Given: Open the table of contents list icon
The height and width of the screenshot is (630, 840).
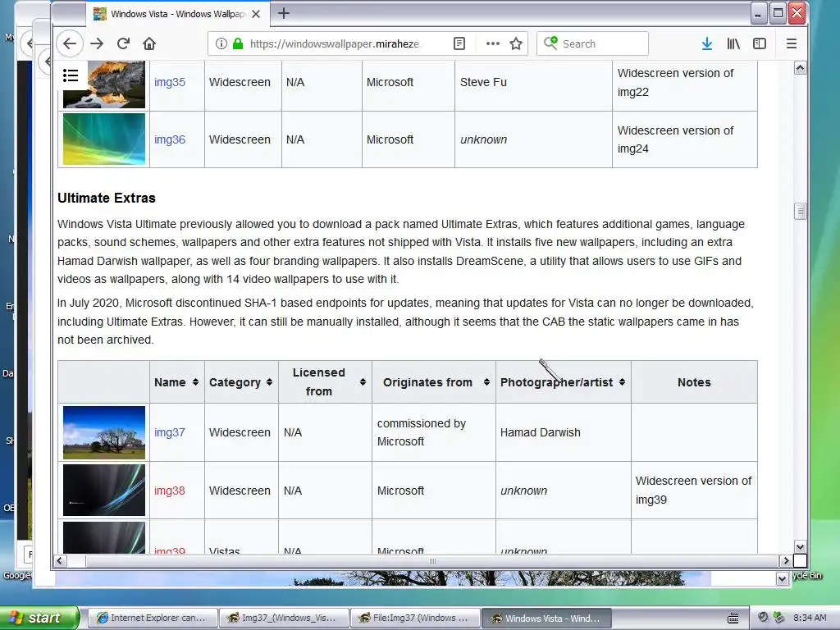Looking at the screenshot, I should pos(71,75).
